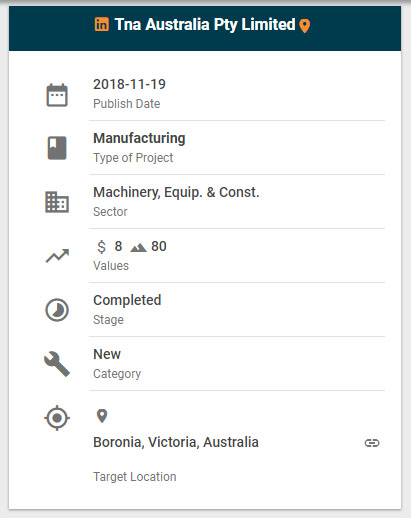Click the crosshair target icon for location
The image size is (411, 518).
tap(57, 418)
